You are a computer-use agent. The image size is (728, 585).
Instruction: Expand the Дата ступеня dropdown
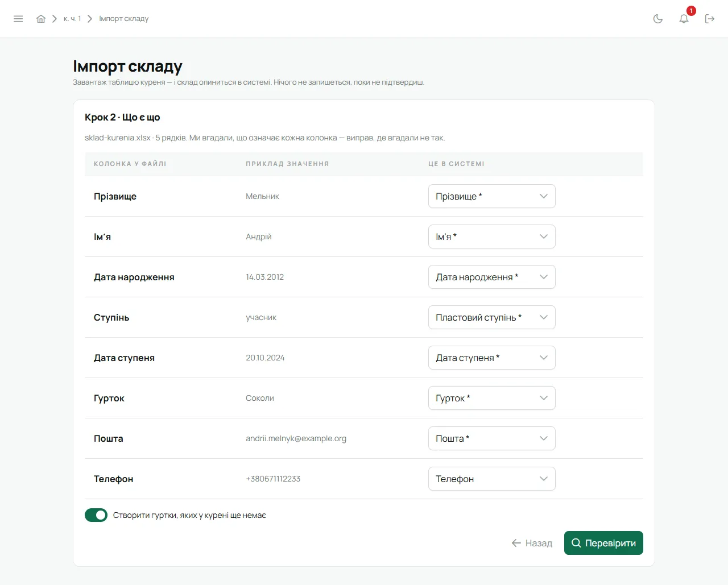pyautogui.click(x=492, y=358)
